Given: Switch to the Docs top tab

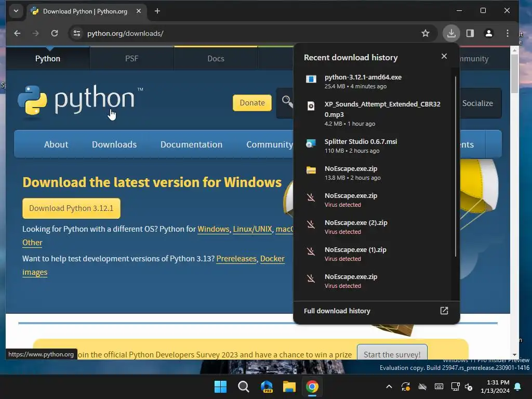Looking at the screenshot, I should pyautogui.click(x=216, y=58).
